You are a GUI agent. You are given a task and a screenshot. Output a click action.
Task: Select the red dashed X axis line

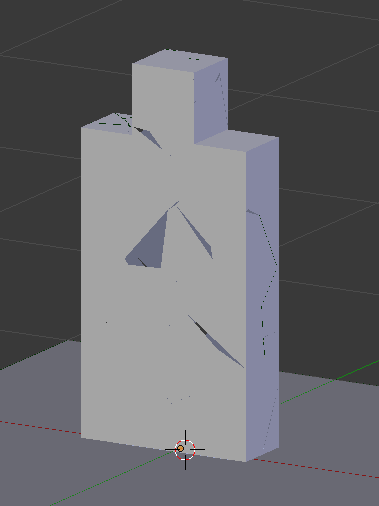pos(40,428)
